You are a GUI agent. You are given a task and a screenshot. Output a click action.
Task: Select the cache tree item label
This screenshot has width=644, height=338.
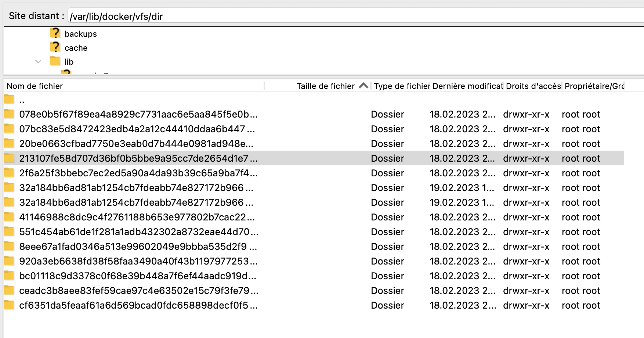click(x=76, y=48)
